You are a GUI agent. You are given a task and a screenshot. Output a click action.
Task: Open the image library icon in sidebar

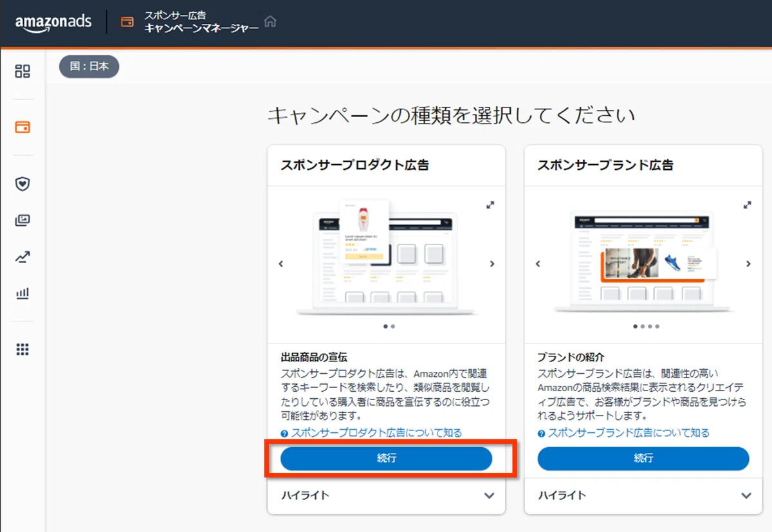pyautogui.click(x=23, y=221)
